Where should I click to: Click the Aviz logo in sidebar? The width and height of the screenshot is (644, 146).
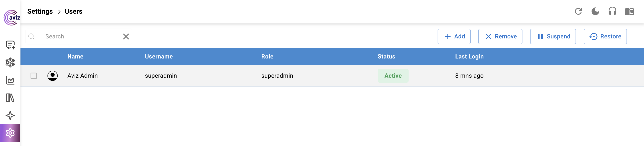tap(12, 18)
